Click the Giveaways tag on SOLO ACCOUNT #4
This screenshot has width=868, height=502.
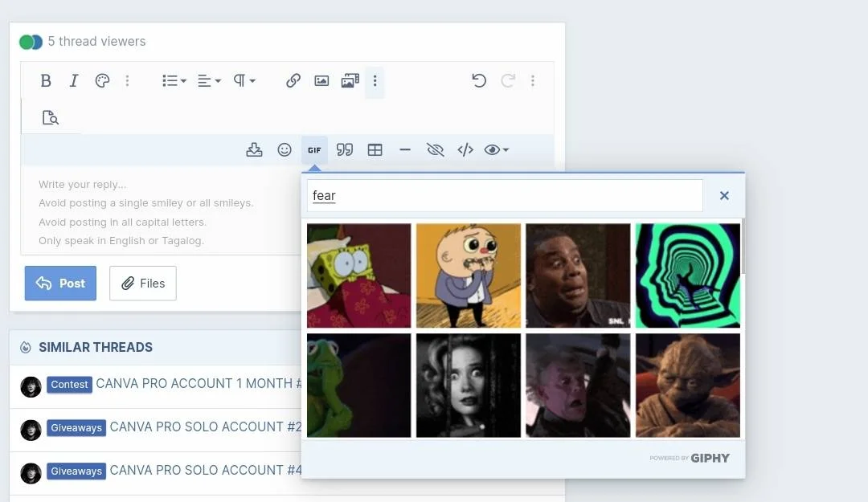(x=76, y=471)
